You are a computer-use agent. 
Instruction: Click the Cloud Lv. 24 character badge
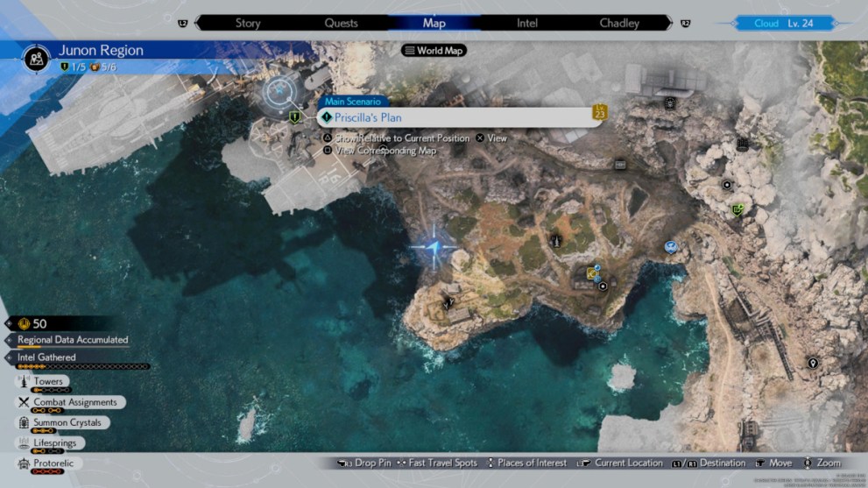pos(781,23)
